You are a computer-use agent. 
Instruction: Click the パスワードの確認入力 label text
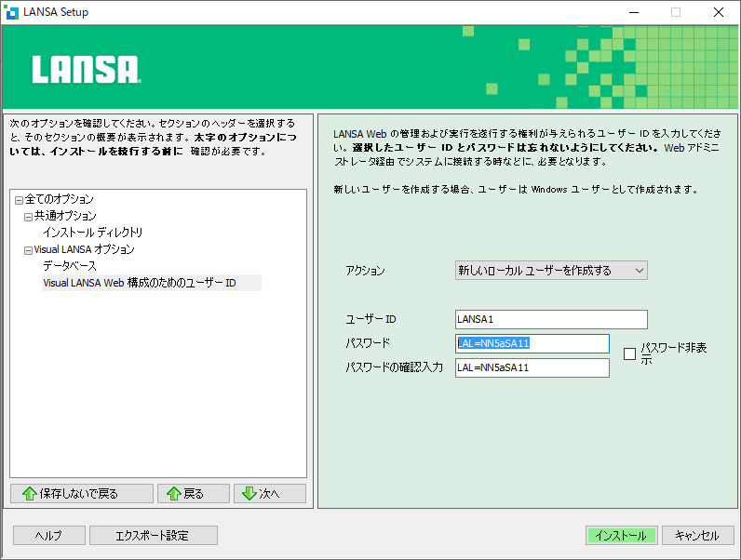coord(394,367)
